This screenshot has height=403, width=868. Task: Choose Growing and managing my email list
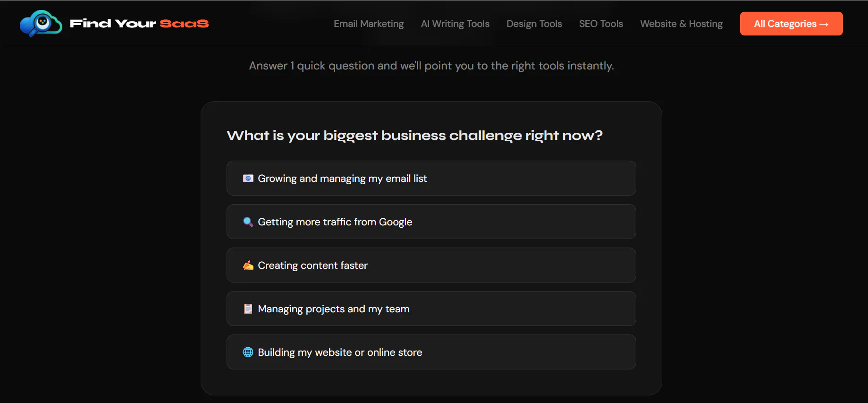(431, 178)
